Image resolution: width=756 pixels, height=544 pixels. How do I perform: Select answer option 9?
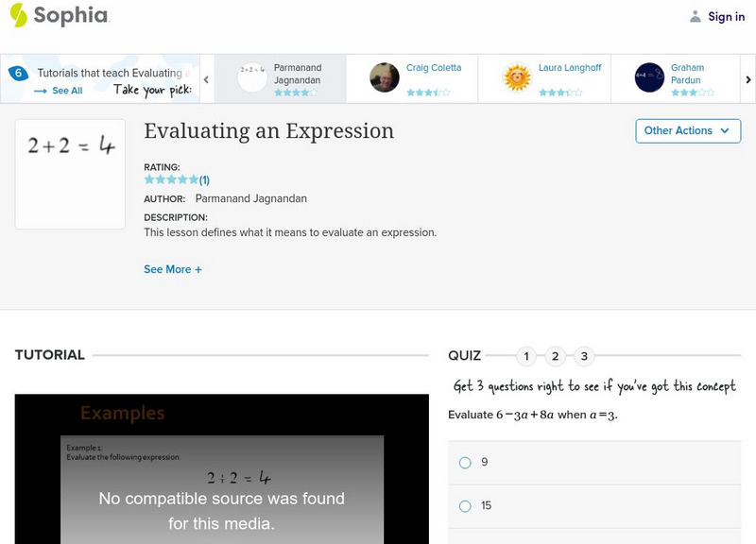pyautogui.click(x=465, y=463)
